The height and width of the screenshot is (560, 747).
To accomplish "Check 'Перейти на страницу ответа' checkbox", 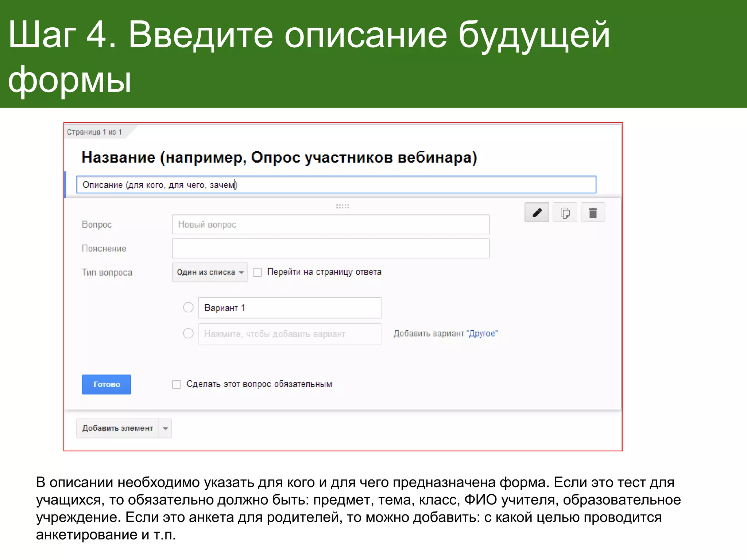I will tap(258, 272).
